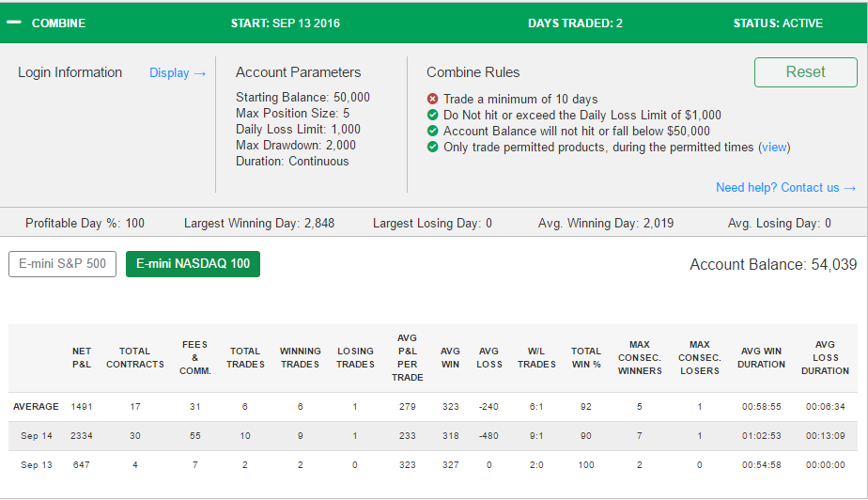Click the Max Position Size: 5 parameter
The image size is (868, 500).
click(x=292, y=113)
